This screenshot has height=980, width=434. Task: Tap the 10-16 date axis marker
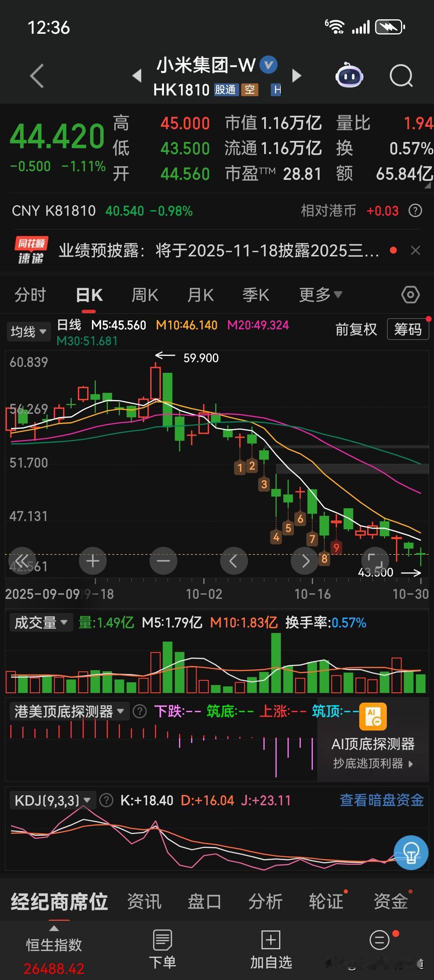(x=312, y=594)
